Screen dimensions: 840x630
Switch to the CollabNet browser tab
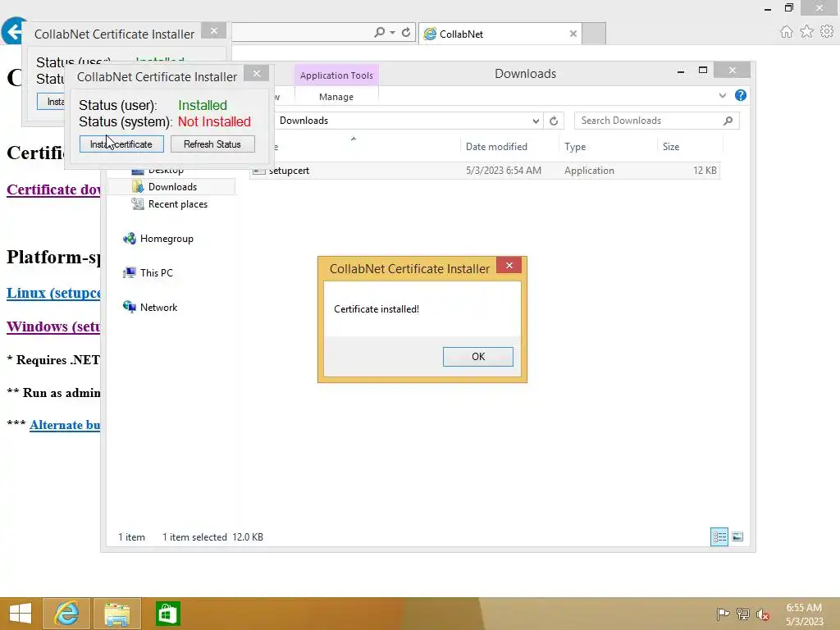[x=500, y=34]
